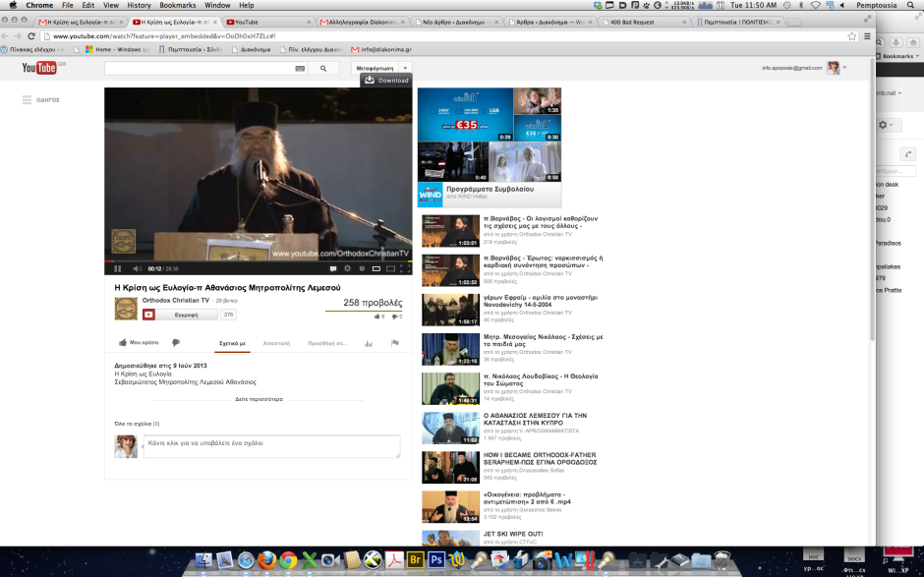Switch to the Αποστολή tab
Screen dimensions: 924x577
tap(276, 343)
